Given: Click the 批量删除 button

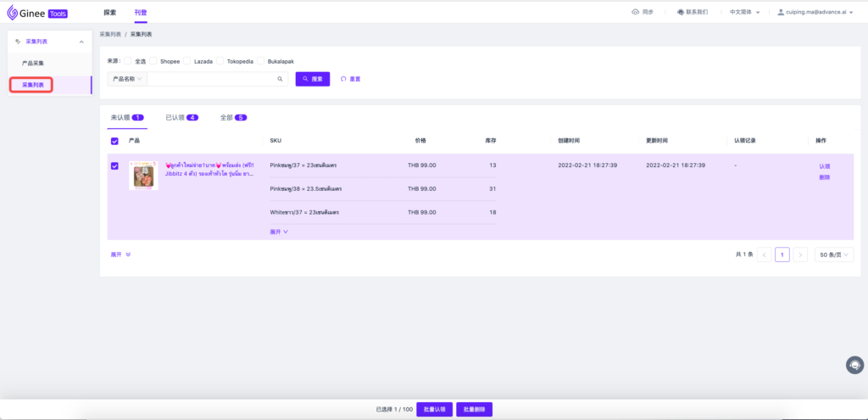Looking at the screenshot, I should (474, 409).
